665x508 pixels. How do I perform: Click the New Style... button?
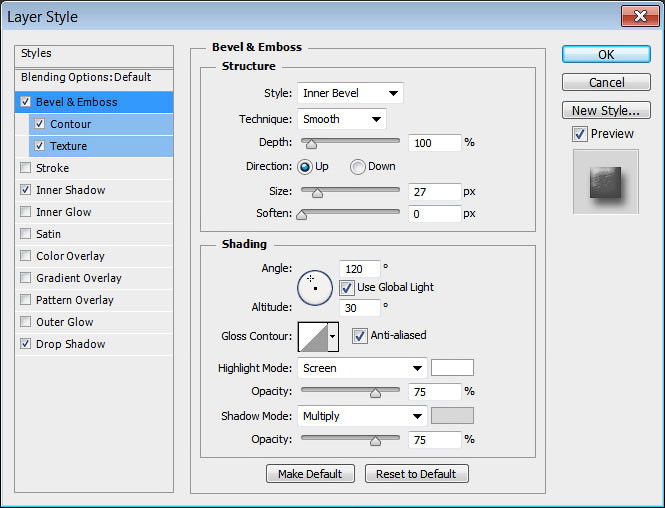click(606, 110)
